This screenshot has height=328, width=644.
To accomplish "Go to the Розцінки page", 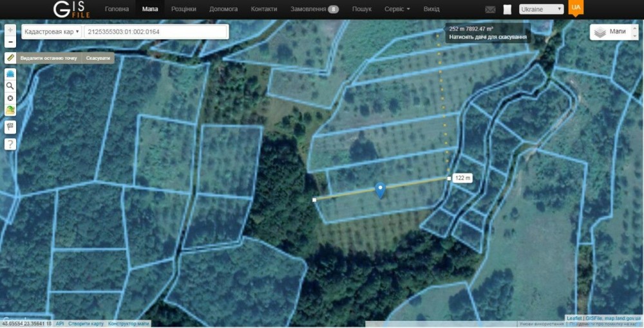I will click(184, 9).
